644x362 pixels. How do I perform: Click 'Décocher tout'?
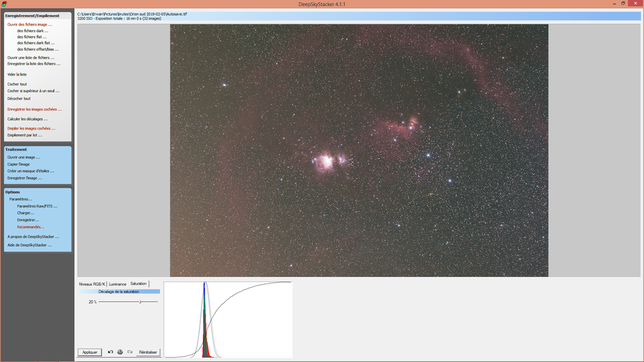click(19, 99)
